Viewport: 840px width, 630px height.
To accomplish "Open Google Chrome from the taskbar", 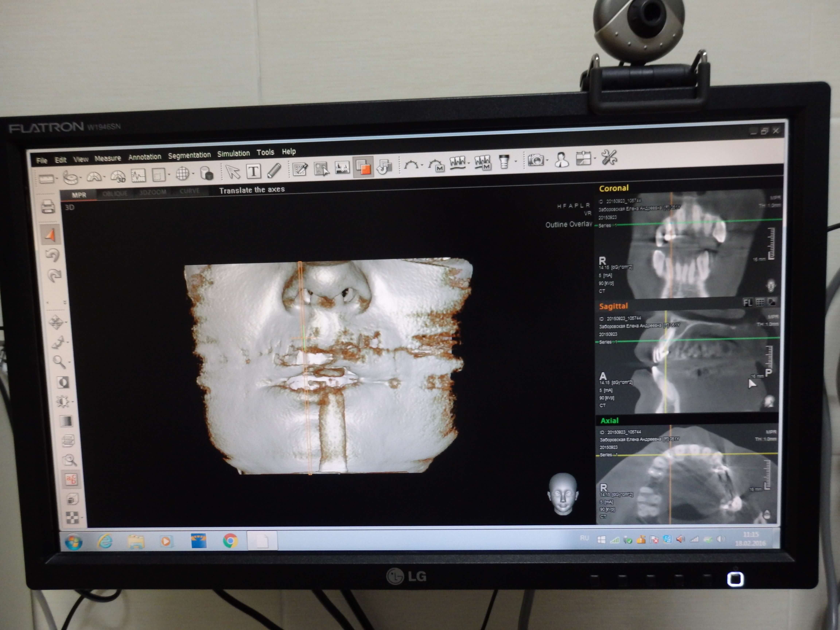I will pos(230,540).
